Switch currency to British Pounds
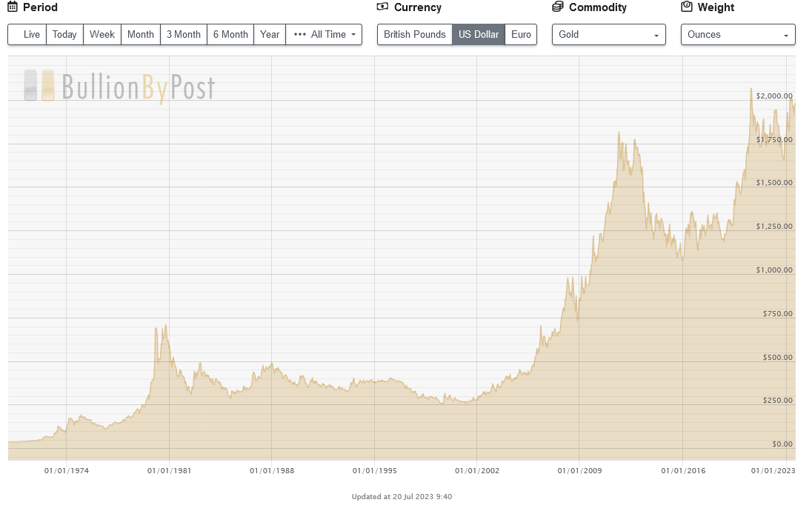Viewport: 812px width, 511px height. click(x=414, y=35)
